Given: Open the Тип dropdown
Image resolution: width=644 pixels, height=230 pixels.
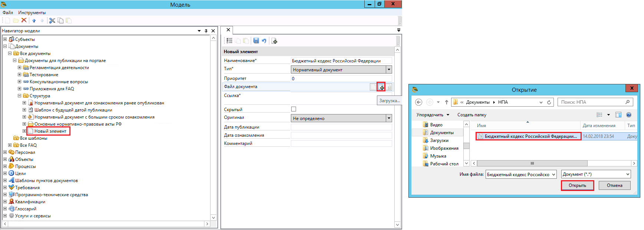Looking at the screenshot, I should tap(389, 69).
